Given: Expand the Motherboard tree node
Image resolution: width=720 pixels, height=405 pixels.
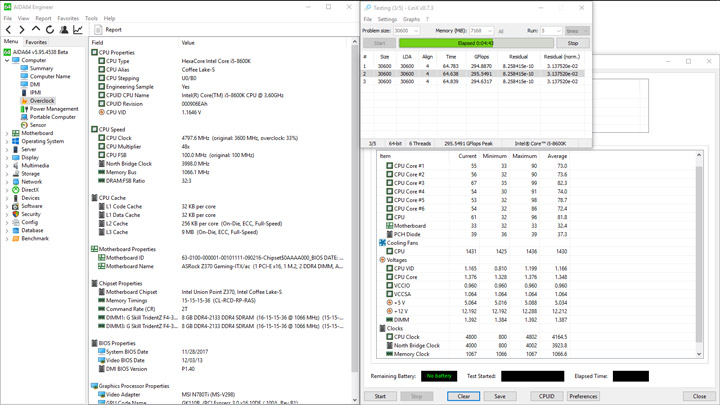Looking at the screenshot, I should [7, 133].
